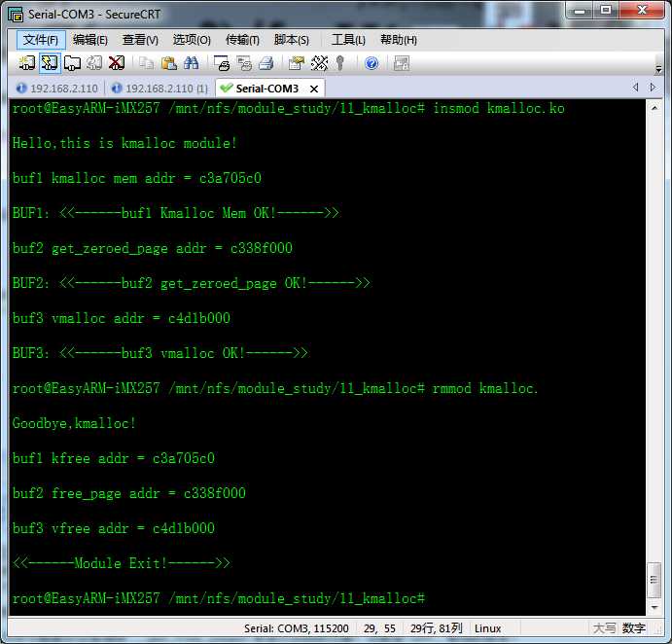
Task: Open the 工具(L) menu
Action: [348, 40]
